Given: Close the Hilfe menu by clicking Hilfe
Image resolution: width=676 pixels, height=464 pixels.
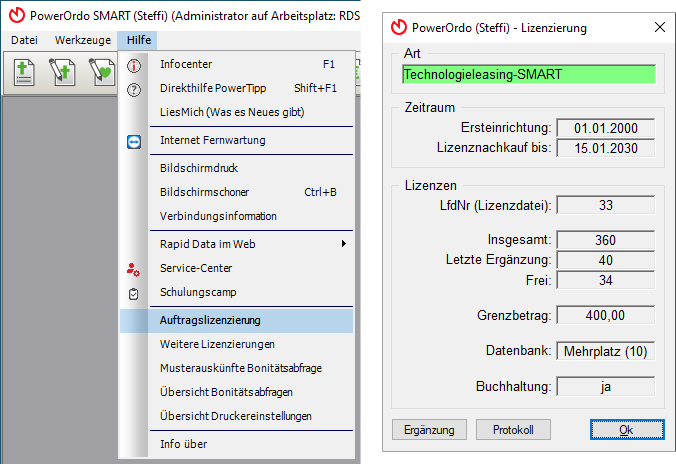Looking at the screenshot, I should (x=139, y=40).
